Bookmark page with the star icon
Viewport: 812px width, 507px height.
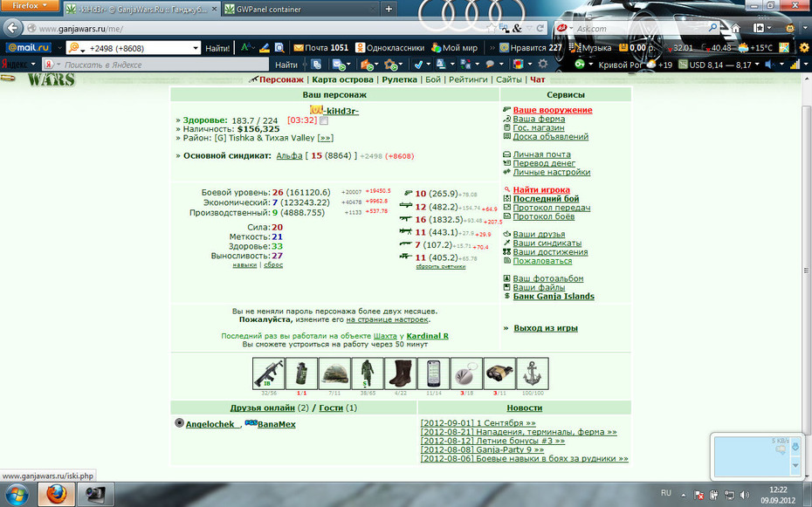click(x=492, y=29)
